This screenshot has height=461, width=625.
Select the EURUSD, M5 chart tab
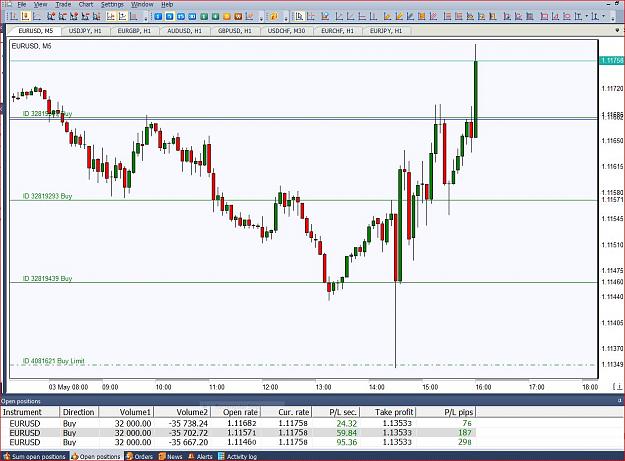[x=35, y=31]
